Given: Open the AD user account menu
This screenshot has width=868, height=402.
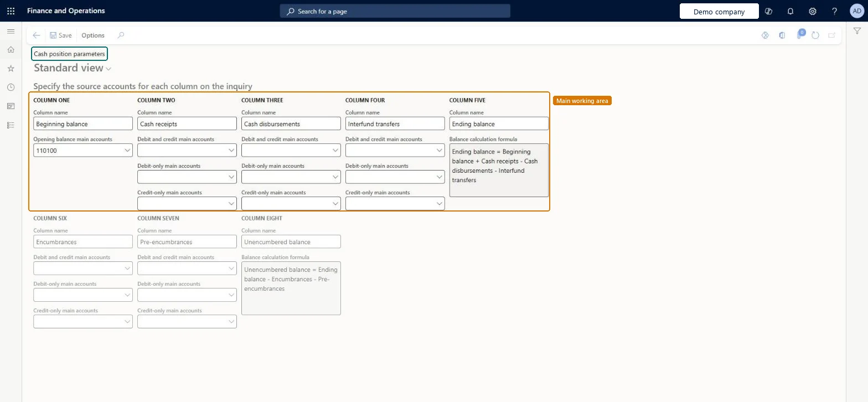Looking at the screenshot, I should [856, 11].
